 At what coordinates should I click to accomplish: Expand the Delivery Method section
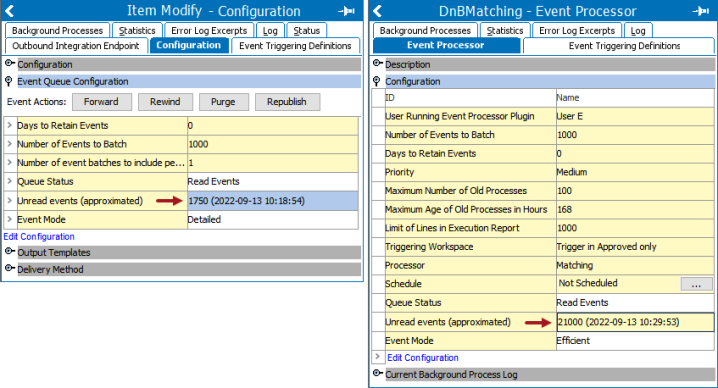pyautogui.click(x=9, y=268)
